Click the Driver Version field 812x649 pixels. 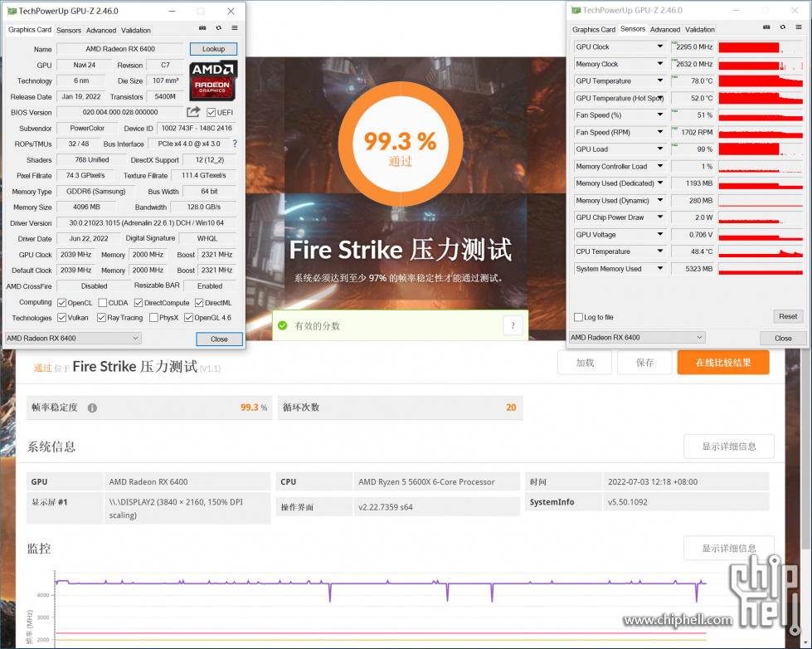point(147,223)
